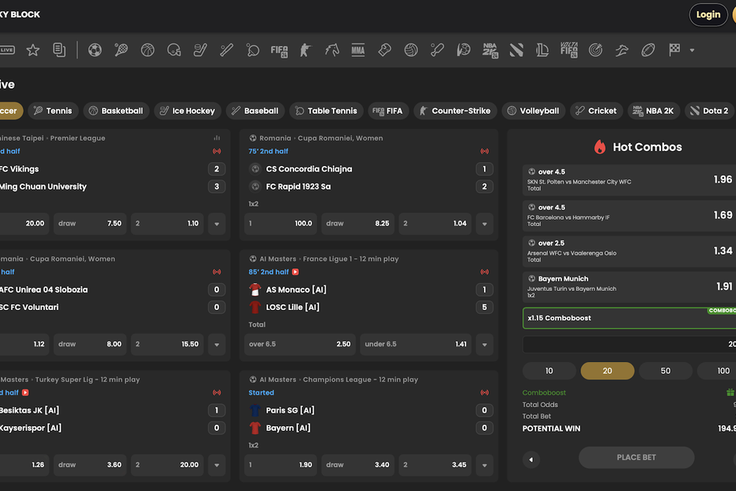Click the Login button
The width and height of the screenshot is (736, 491).
click(708, 15)
